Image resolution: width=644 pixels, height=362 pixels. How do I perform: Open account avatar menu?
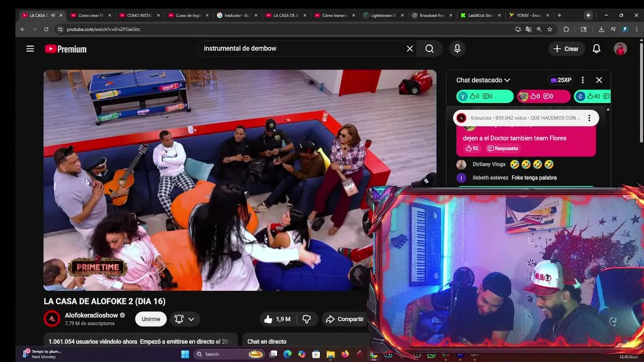(x=620, y=49)
